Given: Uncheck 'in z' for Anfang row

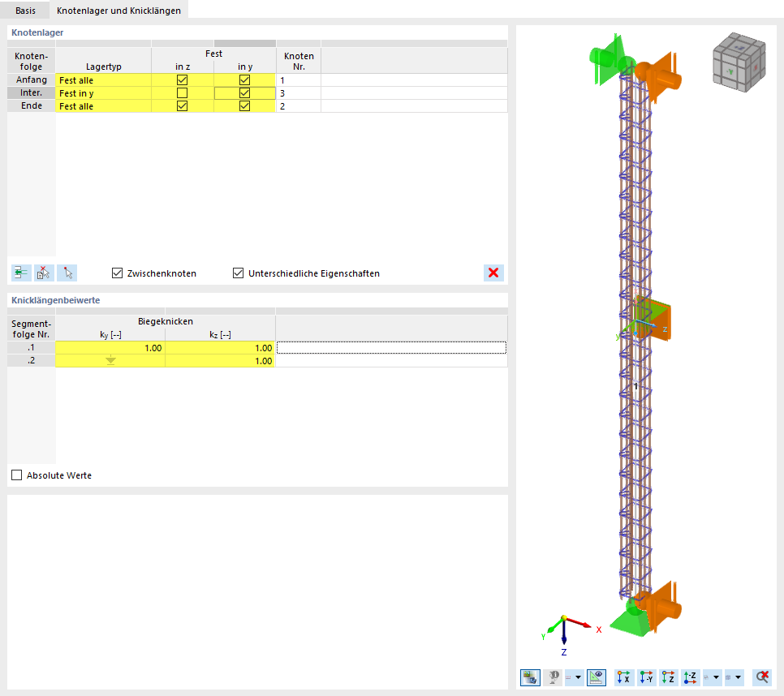Looking at the screenshot, I should click(182, 80).
